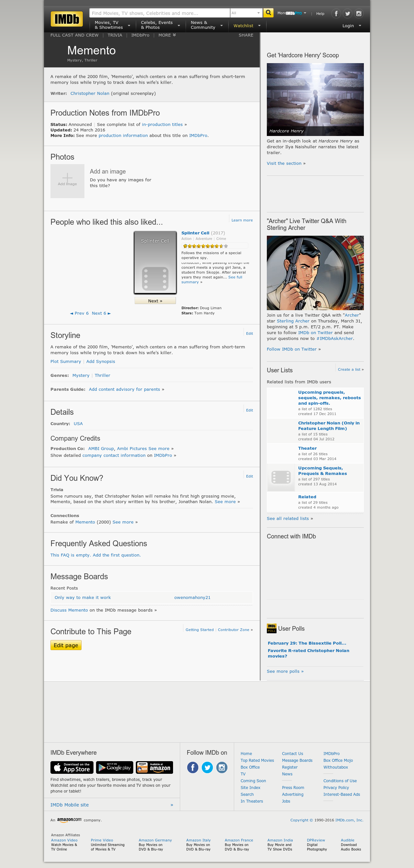The width and height of the screenshot is (414, 868).
Task: Open 'Only way to make it work' post
Action: point(82,597)
